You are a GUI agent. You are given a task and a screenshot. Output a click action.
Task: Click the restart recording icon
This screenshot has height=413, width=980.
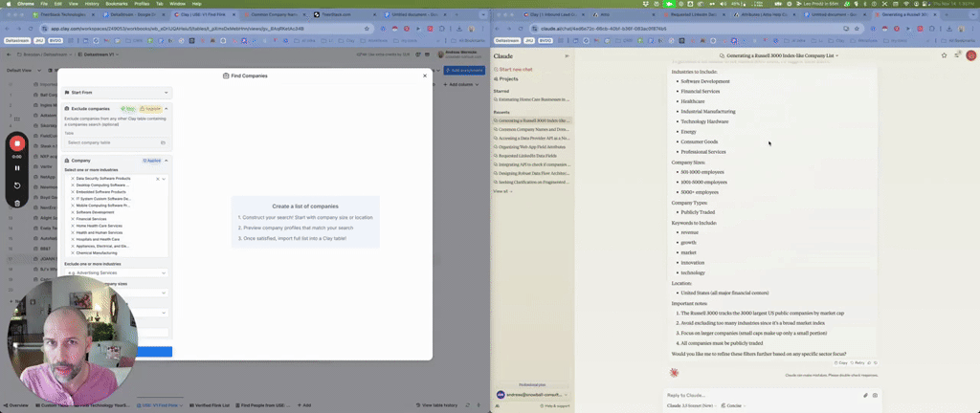point(17,185)
